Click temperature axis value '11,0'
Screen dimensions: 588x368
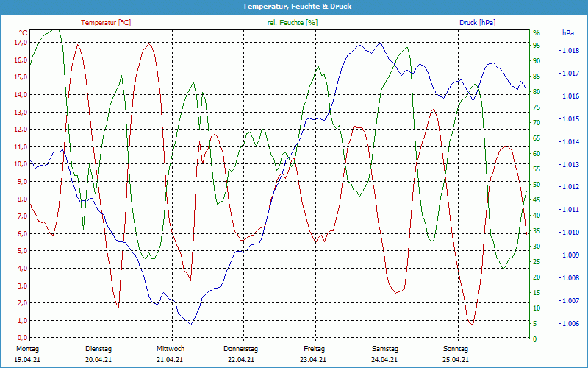[x=21, y=147]
